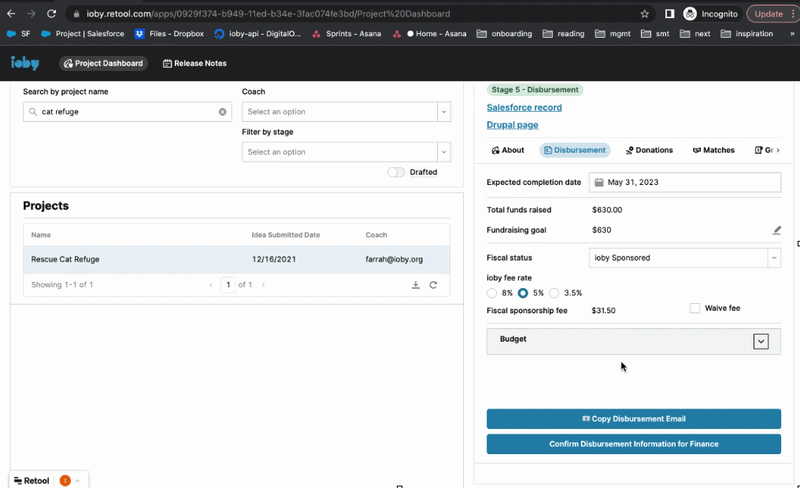
Task: Click the project name search field
Action: (127, 112)
